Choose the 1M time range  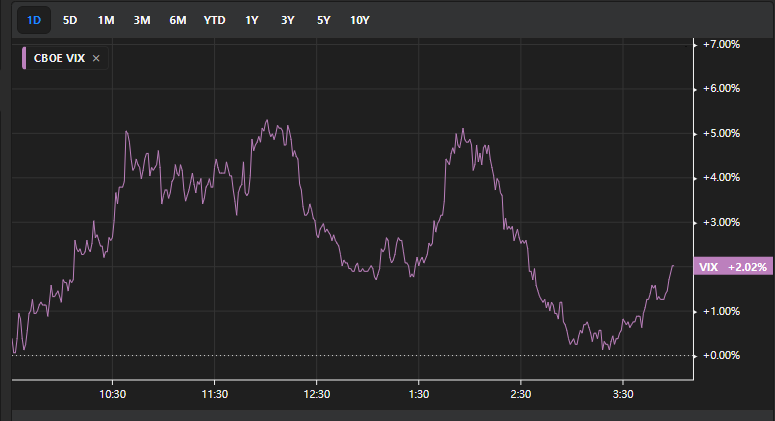[x=106, y=20]
